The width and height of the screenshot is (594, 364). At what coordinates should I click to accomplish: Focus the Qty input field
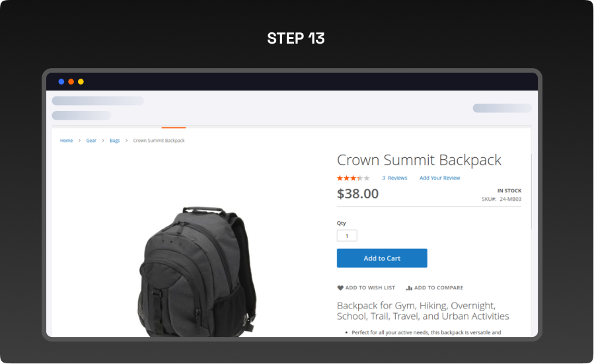pos(347,235)
